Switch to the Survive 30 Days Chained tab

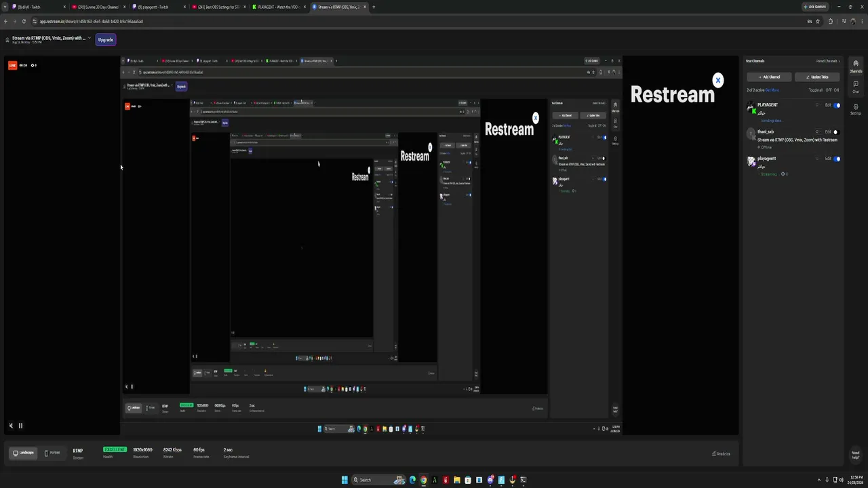(x=98, y=7)
